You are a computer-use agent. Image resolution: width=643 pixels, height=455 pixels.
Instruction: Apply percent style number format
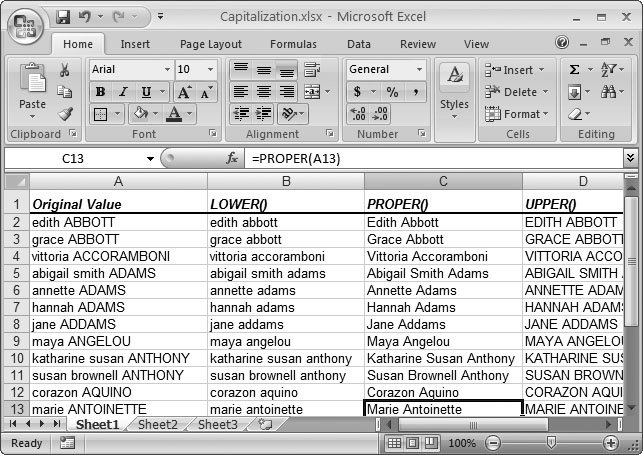[392, 92]
